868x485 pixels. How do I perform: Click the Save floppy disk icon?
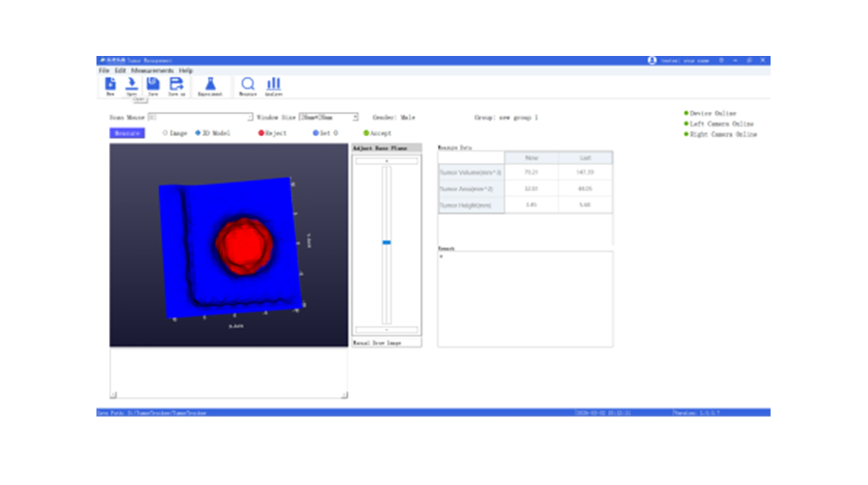click(152, 85)
